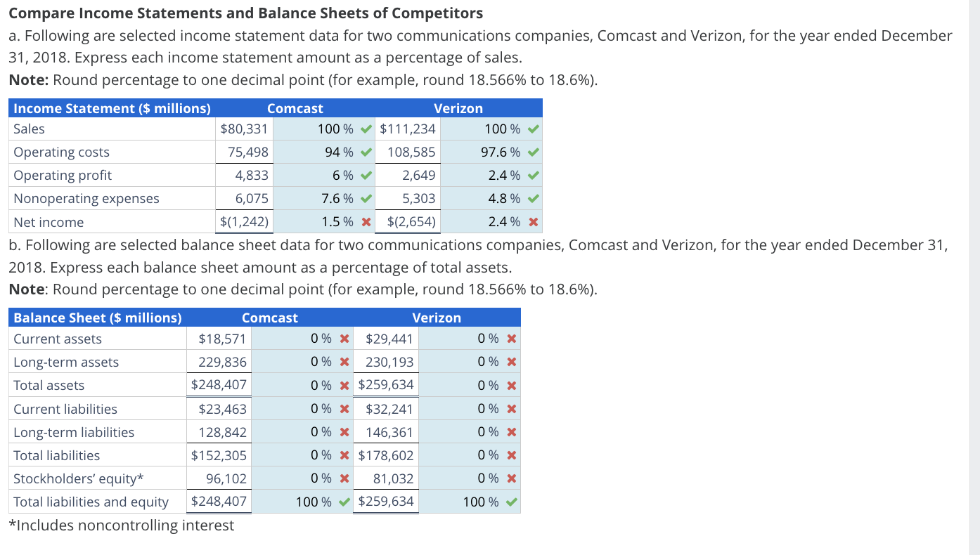Viewport: 980px width, 555px height.
Task: Click the 'Income Statement ($ millions)' header
Action: pyautogui.click(x=112, y=108)
